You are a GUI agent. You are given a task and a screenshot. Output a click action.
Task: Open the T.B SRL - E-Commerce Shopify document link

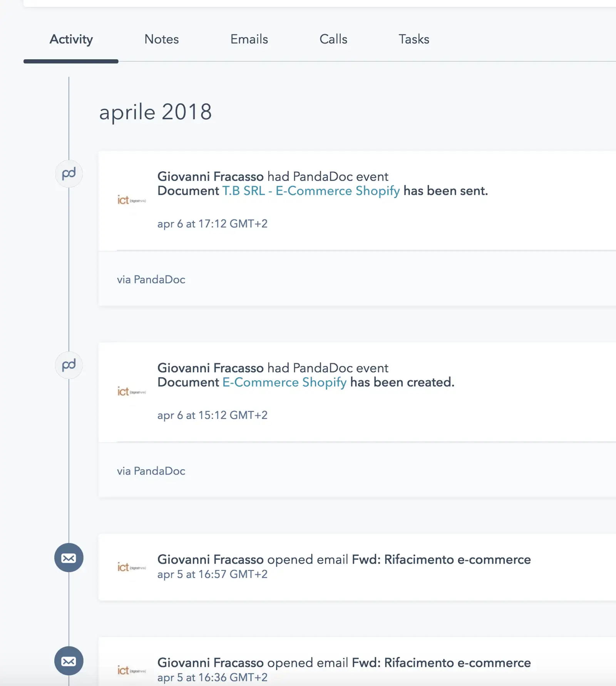coord(311,191)
